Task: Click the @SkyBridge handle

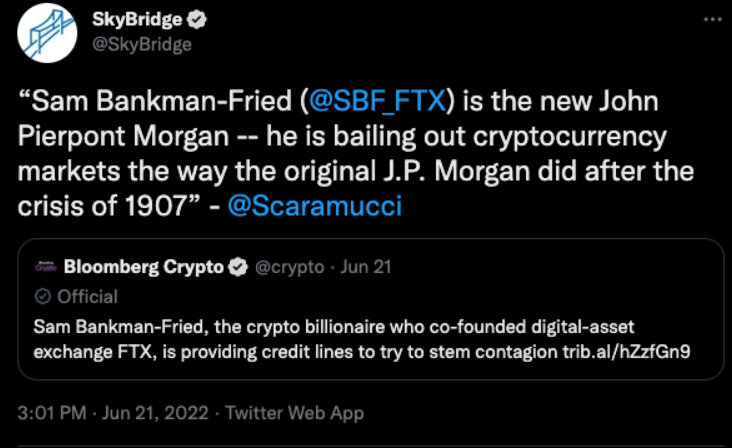Action: tap(142, 44)
